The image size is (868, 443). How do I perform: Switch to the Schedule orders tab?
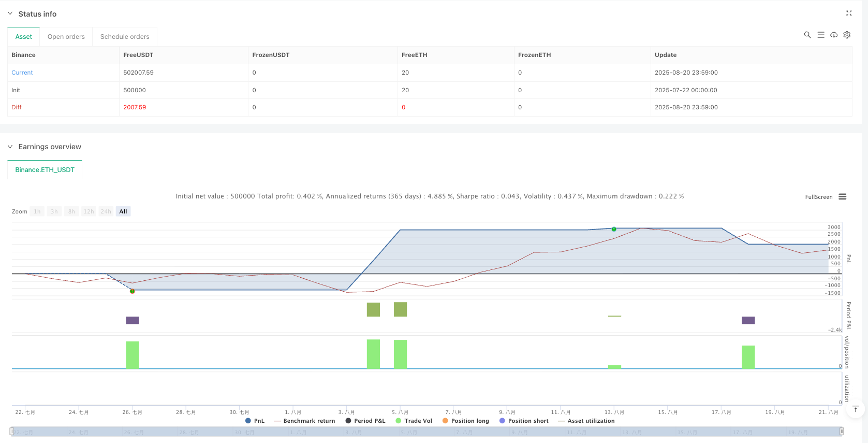point(124,37)
